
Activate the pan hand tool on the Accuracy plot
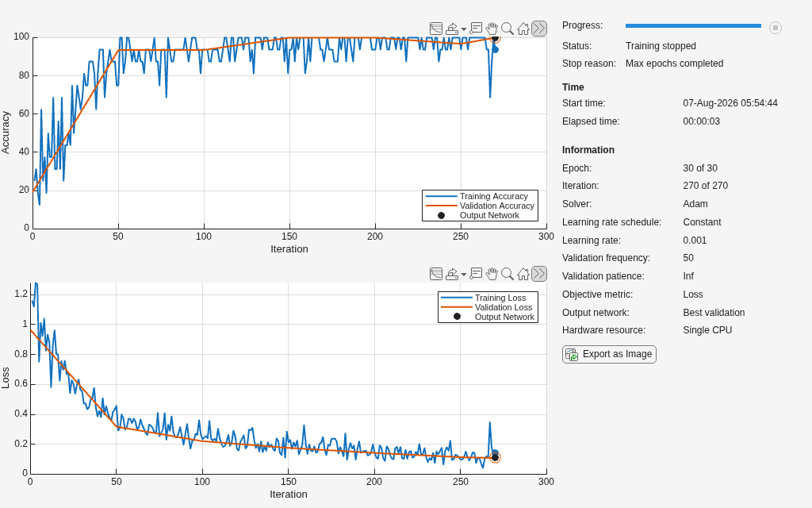[492, 29]
